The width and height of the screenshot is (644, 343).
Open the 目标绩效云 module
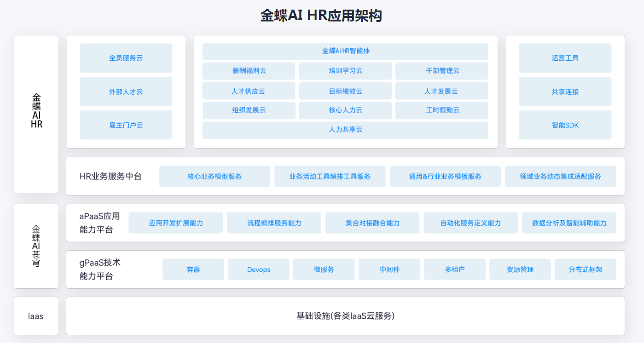tap(345, 91)
